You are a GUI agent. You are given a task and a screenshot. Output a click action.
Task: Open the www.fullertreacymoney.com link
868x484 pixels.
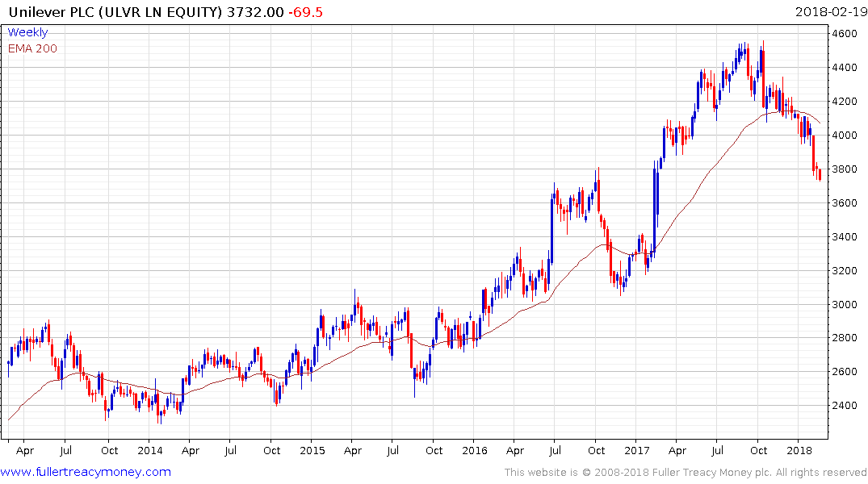[x=86, y=472]
